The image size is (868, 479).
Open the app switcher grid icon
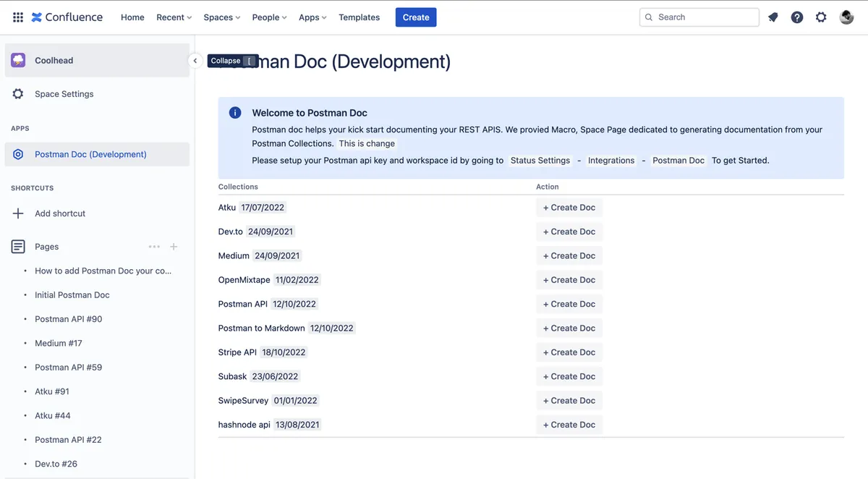click(18, 17)
